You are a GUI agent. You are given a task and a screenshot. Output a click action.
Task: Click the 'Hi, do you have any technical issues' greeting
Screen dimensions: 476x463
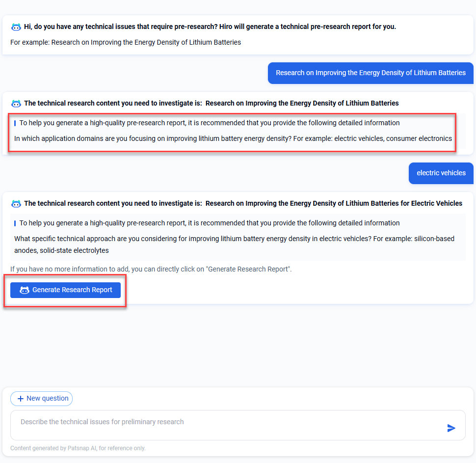point(210,27)
